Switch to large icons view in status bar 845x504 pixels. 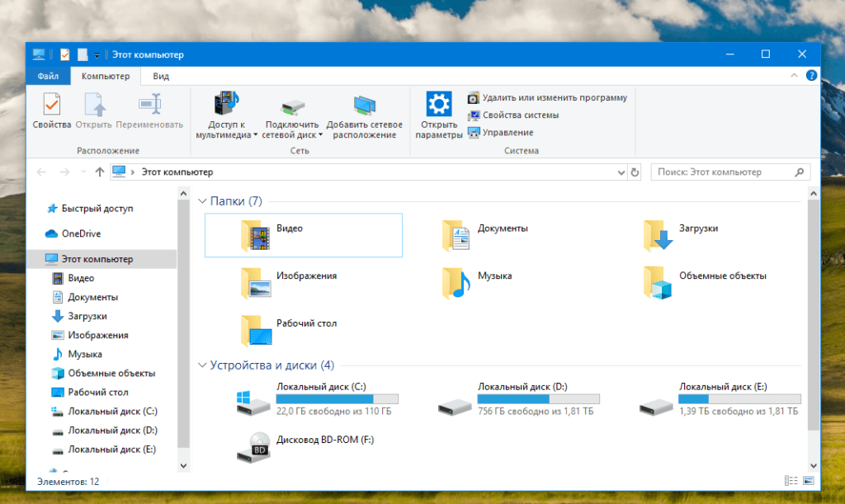[x=805, y=481]
